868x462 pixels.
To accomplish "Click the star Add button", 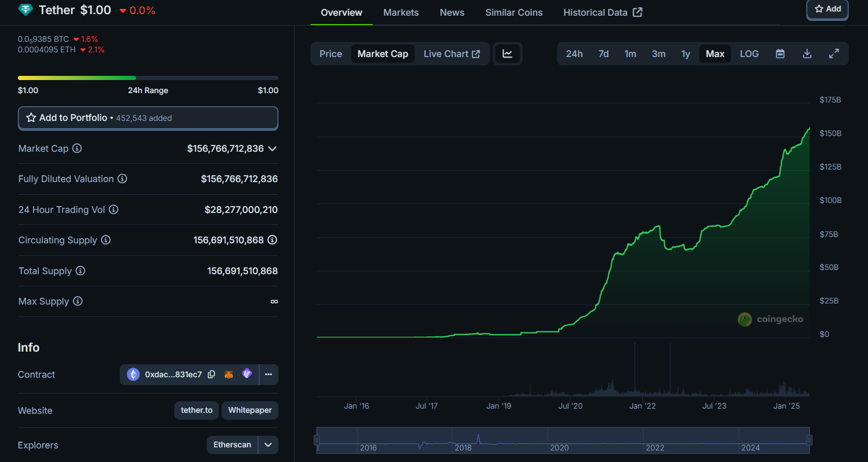I will (828, 9).
